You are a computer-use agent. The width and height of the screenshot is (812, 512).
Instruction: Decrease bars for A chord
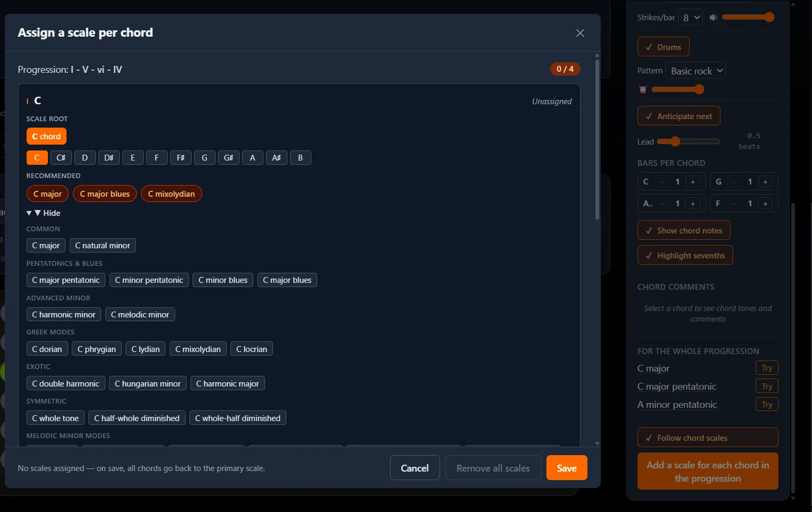[x=662, y=204]
